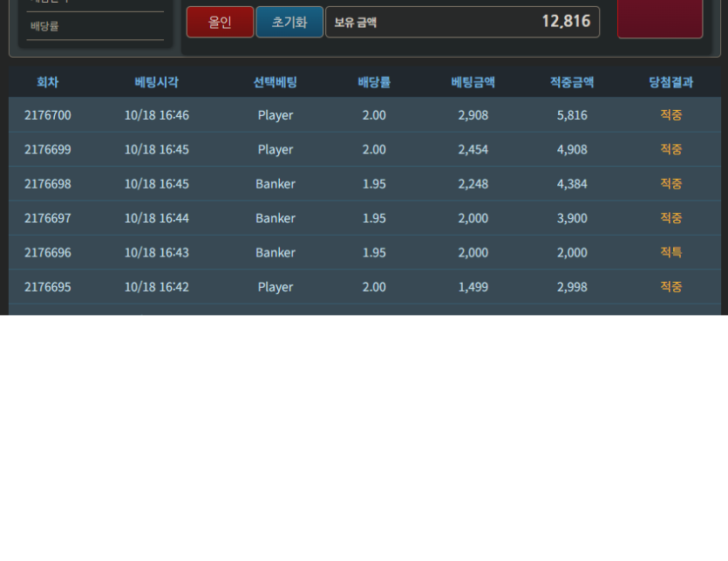Click the red 올인 button
This screenshot has height=561, width=728.
point(220,22)
